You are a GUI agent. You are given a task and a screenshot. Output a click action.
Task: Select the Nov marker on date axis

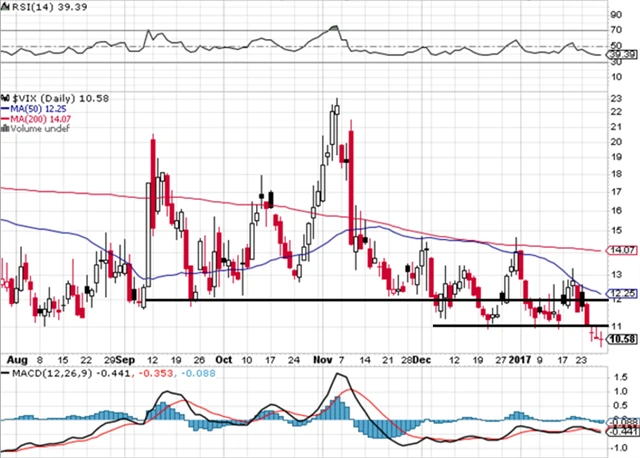(x=320, y=357)
